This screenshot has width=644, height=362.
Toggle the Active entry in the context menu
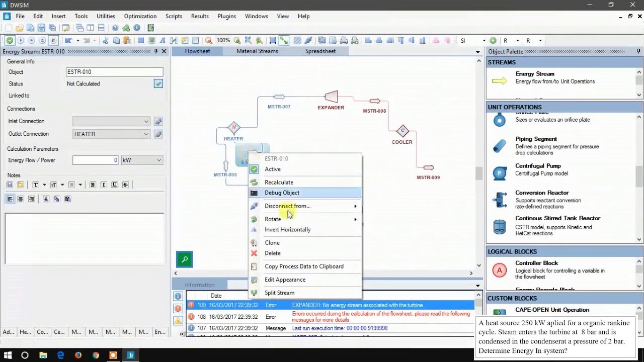click(273, 169)
